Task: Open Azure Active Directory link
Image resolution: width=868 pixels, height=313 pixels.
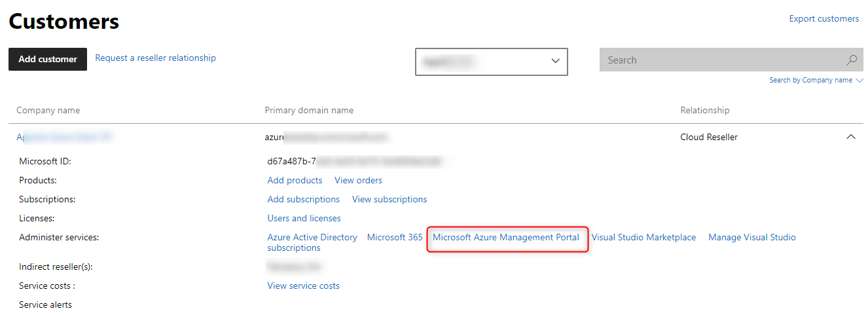Action: (x=312, y=237)
